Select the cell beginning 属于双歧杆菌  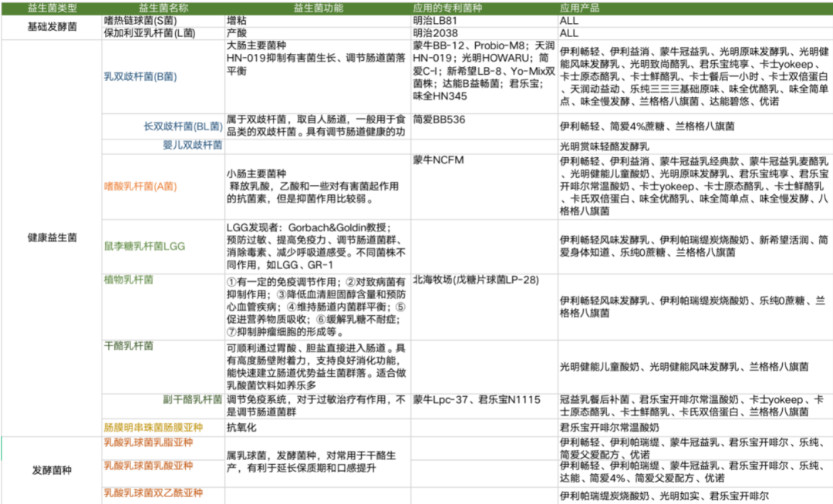pos(318,126)
